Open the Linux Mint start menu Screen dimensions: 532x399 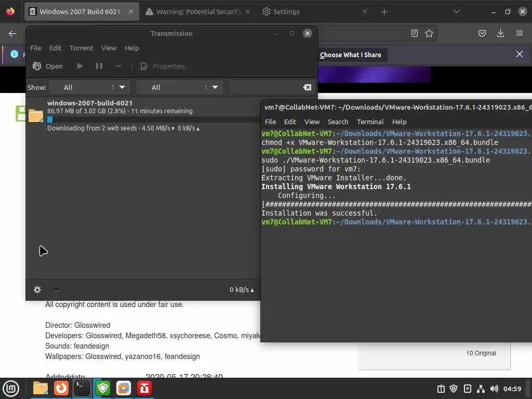click(11, 389)
